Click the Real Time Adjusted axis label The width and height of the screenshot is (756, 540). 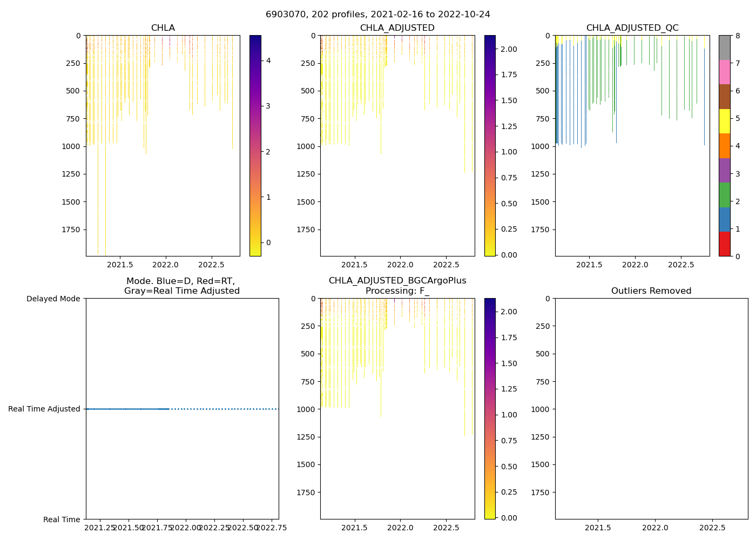[x=44, y=409]
